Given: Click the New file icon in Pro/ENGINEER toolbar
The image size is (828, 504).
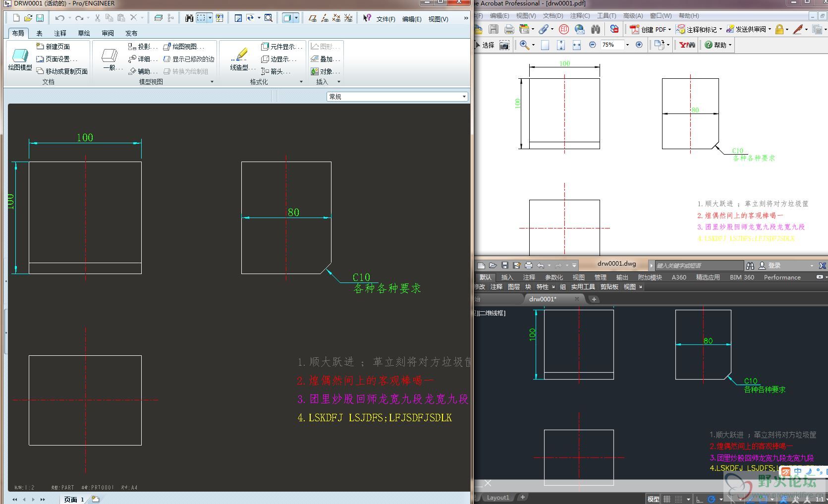Looking at the screenshot, I should [x=16, y=18].
